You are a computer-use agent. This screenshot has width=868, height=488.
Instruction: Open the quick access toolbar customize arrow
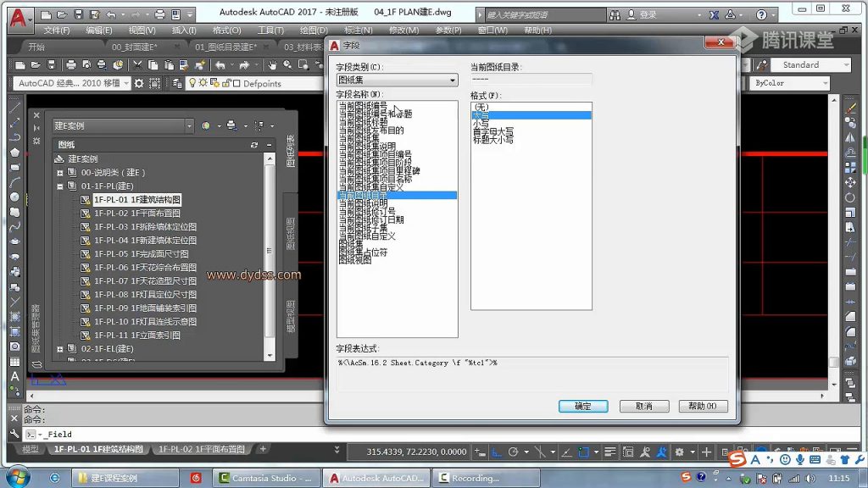click(190, 14)
